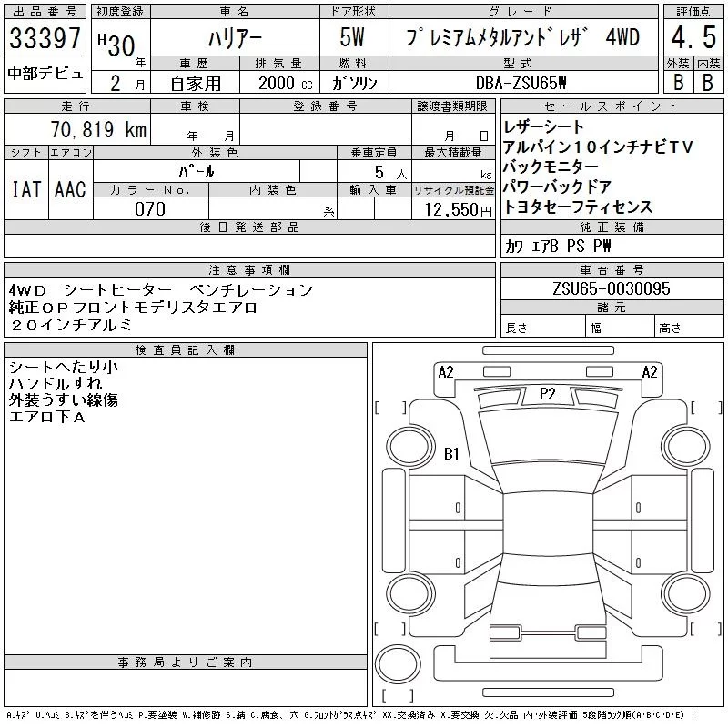The height and width of the screenshot is (728, 728).
Task: Select the model code DBA-ZSU65W
Action: click(x=521, y=82)
